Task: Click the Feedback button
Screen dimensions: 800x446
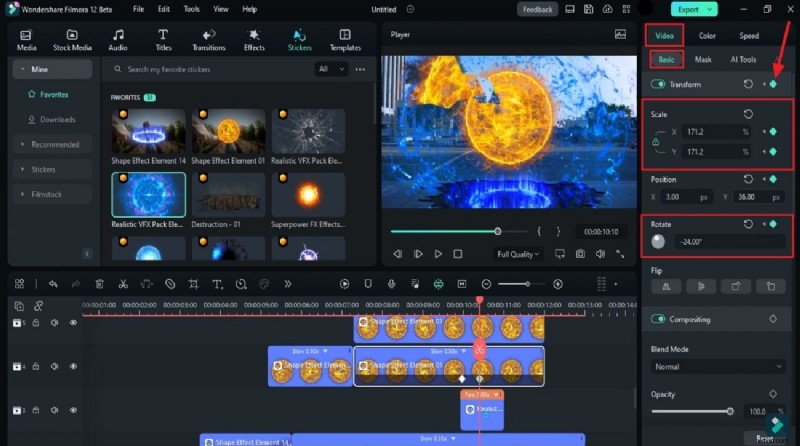Action: 537,9
